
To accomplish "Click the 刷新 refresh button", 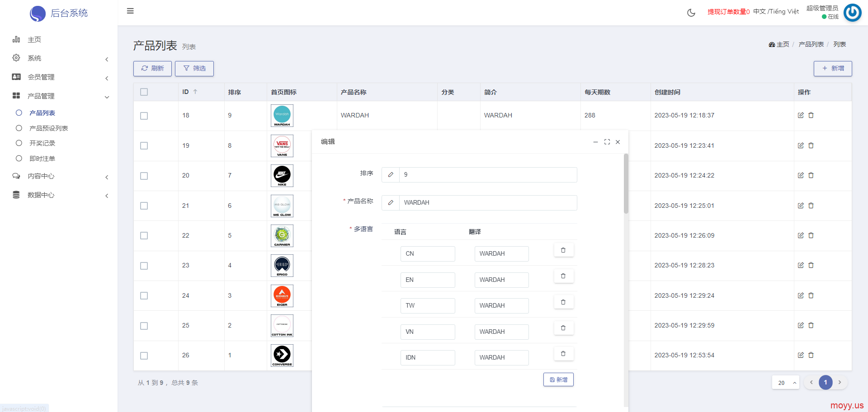I will coord(152,69).
